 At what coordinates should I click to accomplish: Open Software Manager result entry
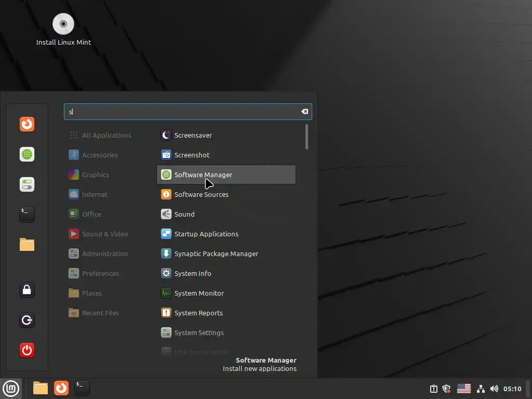(x=227, y=175)
